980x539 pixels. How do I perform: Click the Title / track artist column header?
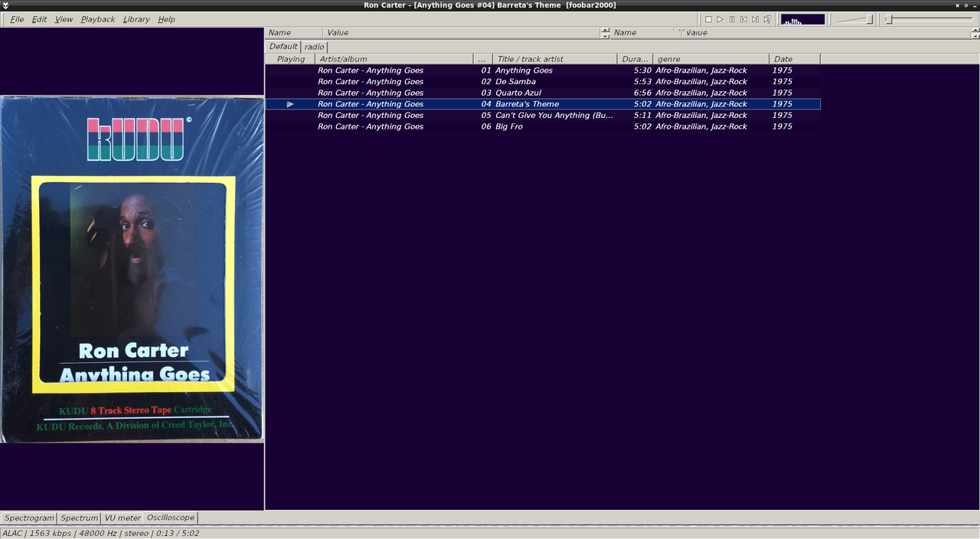(x=555, y=59)
